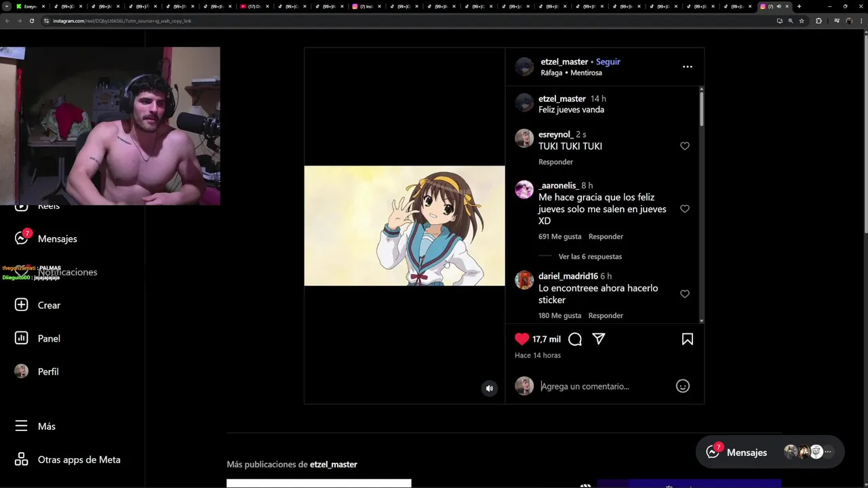Open the Chrome three-dot menu

pos(861,21)
